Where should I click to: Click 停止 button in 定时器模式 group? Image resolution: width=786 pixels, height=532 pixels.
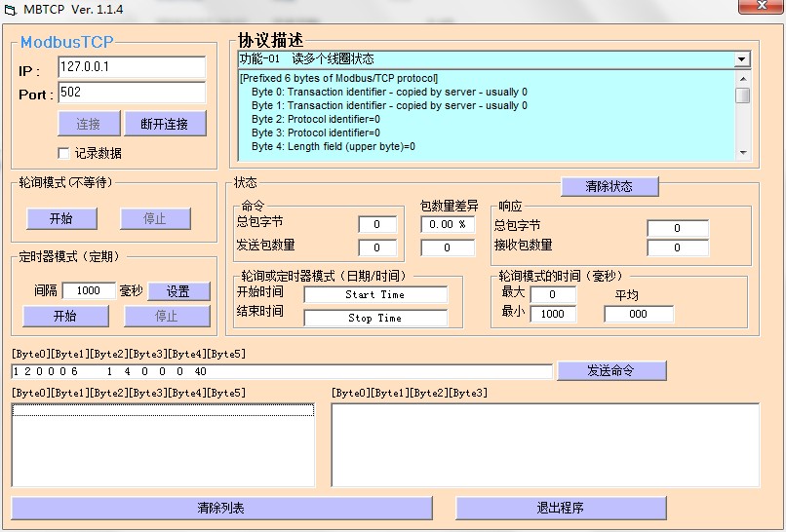(167, 316)
